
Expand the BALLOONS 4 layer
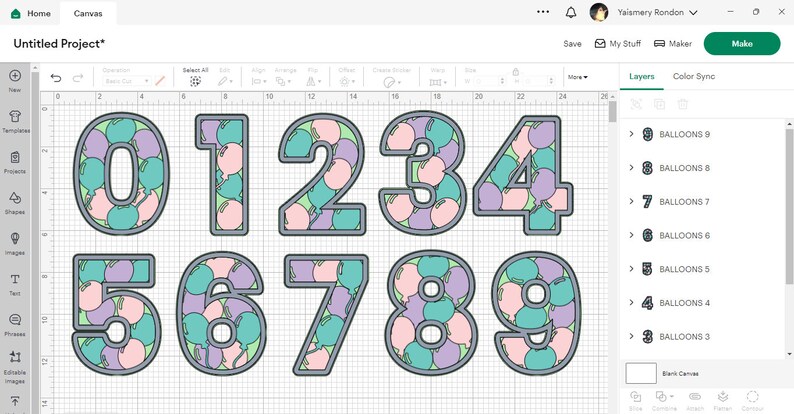[x=631, y=302]
